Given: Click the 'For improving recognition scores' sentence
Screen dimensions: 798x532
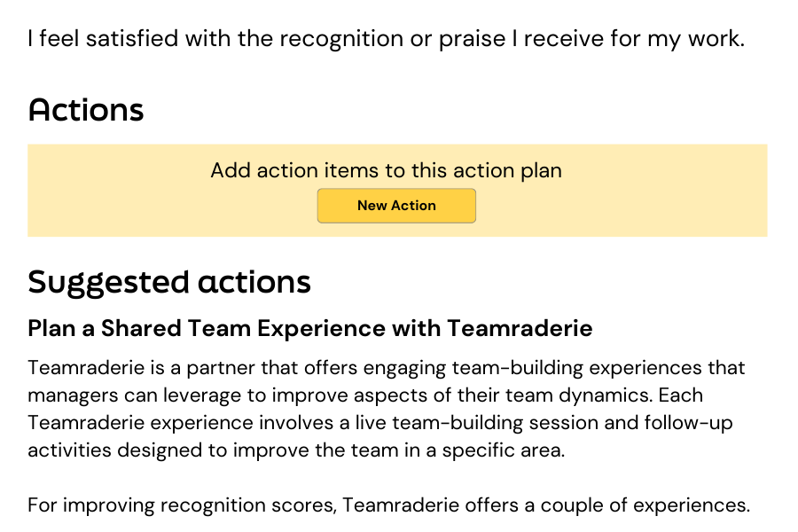Looking at the screenshot, I should 388,506.
